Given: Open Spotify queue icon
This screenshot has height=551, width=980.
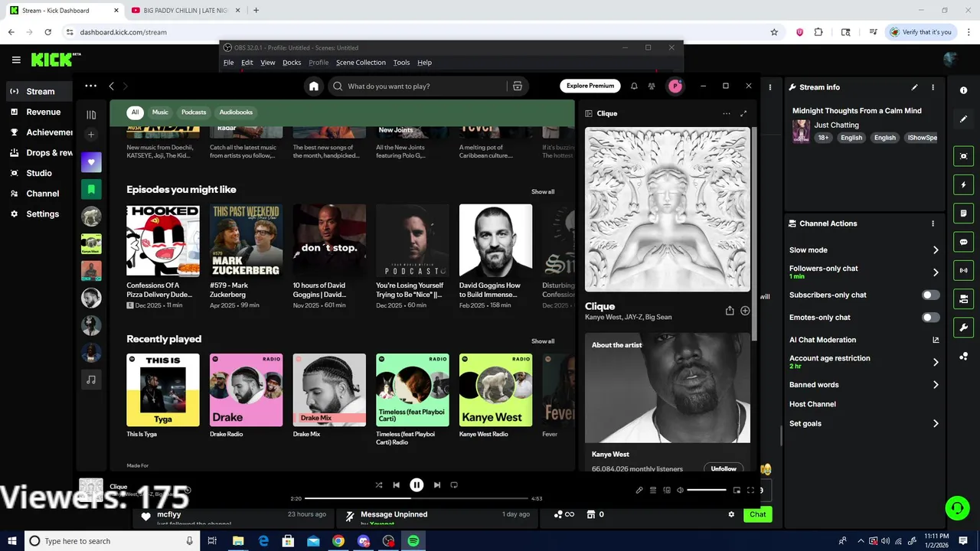Looking at the screenshot, I should coord(653,491).
